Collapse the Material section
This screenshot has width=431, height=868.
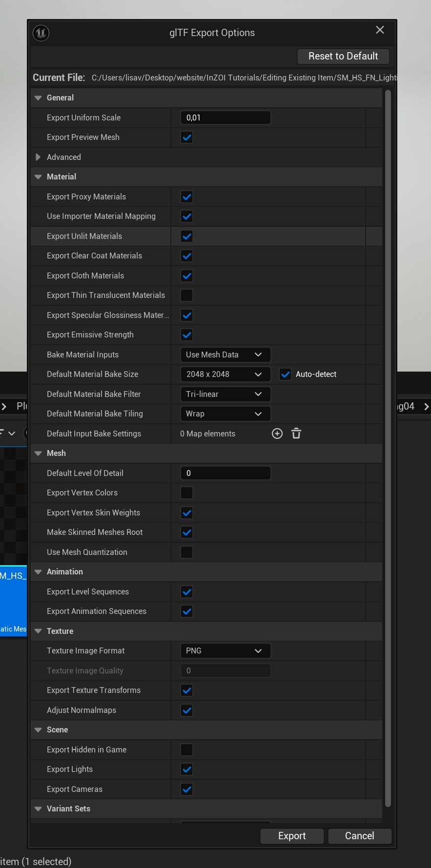point(38,177)
